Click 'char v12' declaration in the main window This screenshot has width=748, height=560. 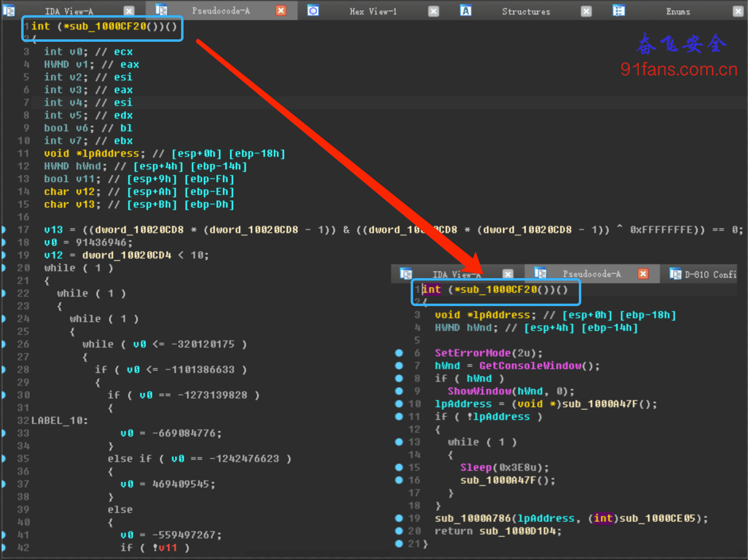click(x=139, y=192)
